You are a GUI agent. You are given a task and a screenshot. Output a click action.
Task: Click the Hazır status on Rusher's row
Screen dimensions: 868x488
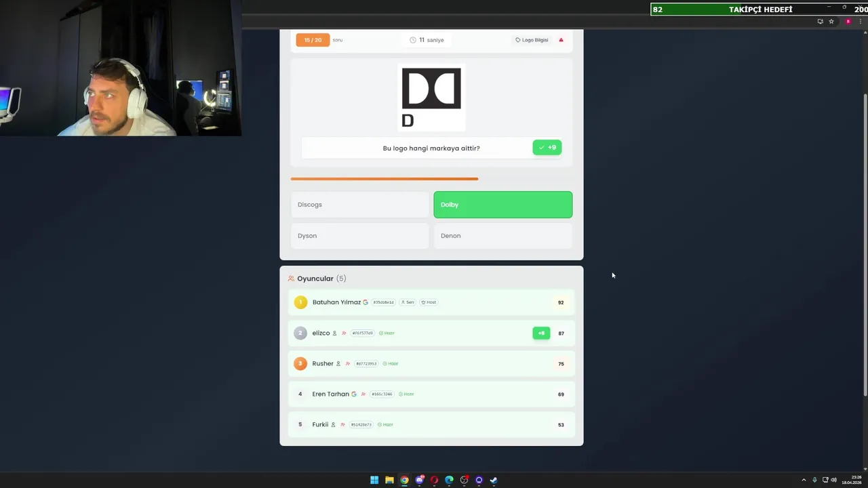point(391,363)
